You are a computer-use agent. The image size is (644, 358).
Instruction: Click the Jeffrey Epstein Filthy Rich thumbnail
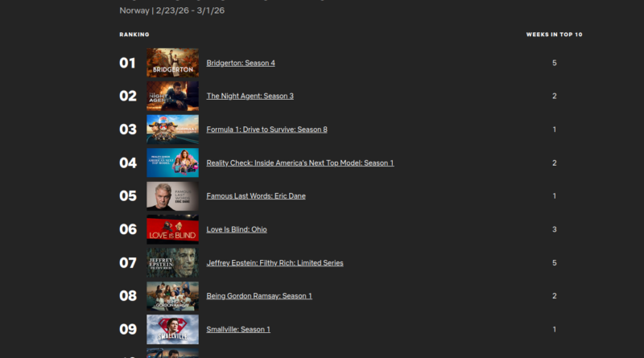[172, 263]
